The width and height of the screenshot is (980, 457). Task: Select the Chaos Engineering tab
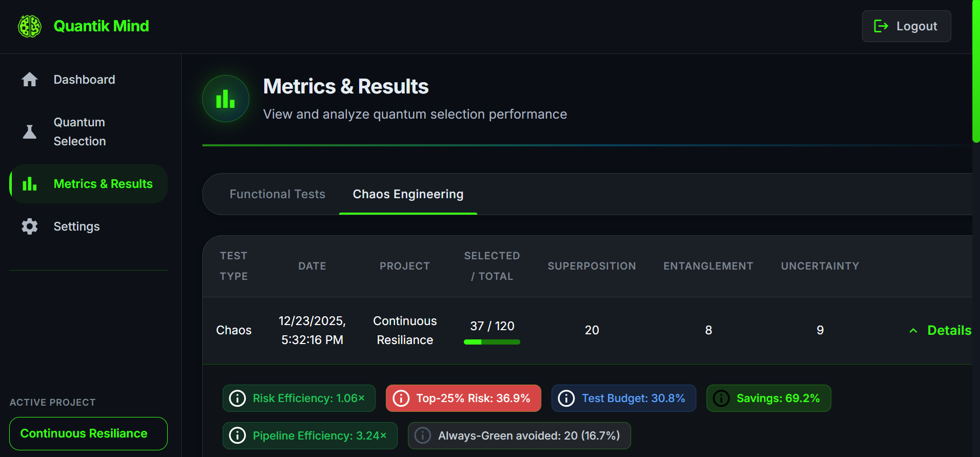click(408, 194)
